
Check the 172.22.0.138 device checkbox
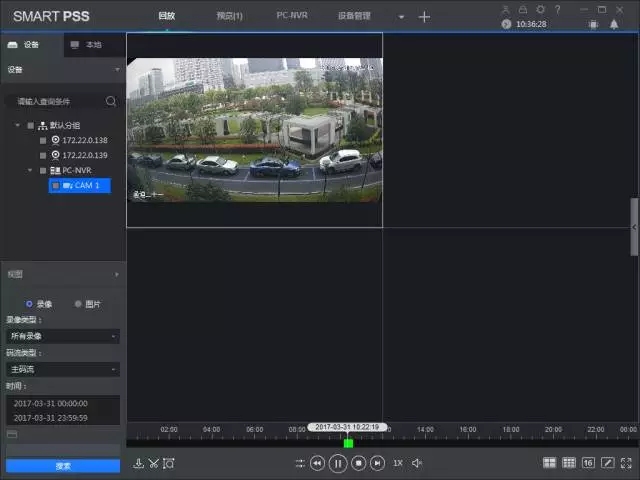(43, 140)
